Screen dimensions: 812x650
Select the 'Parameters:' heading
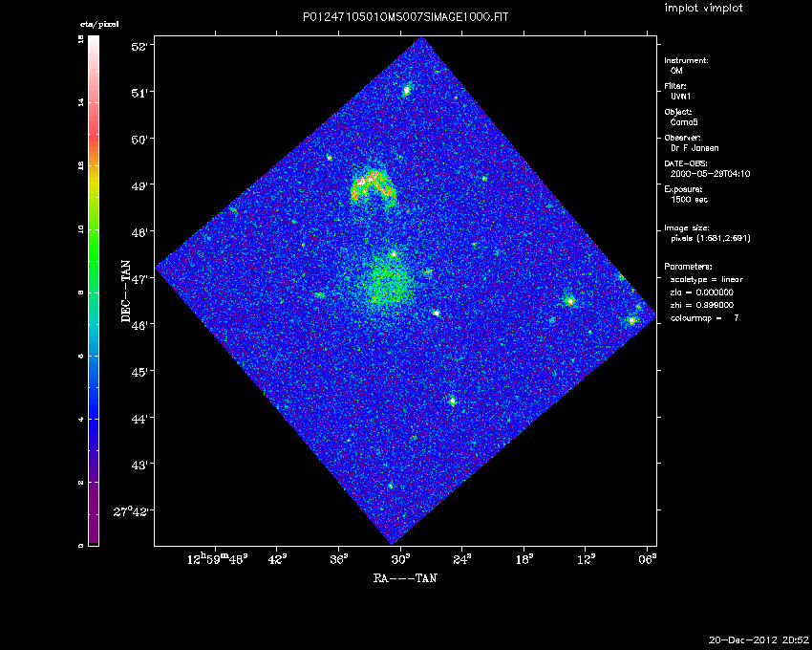pyautogui.click(x=688, y=267)
